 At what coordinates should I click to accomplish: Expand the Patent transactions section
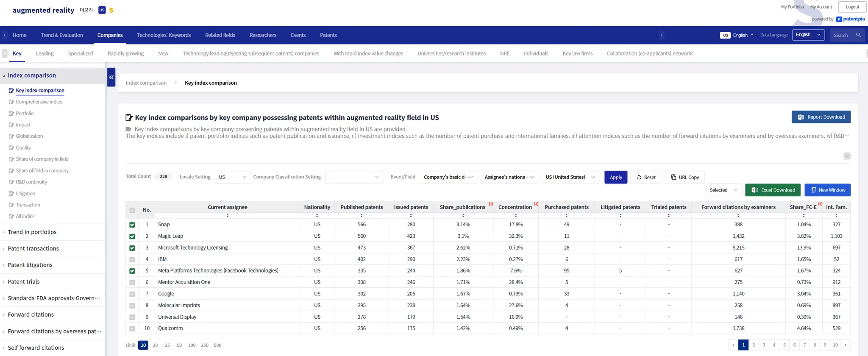click(x=33, y=248)
